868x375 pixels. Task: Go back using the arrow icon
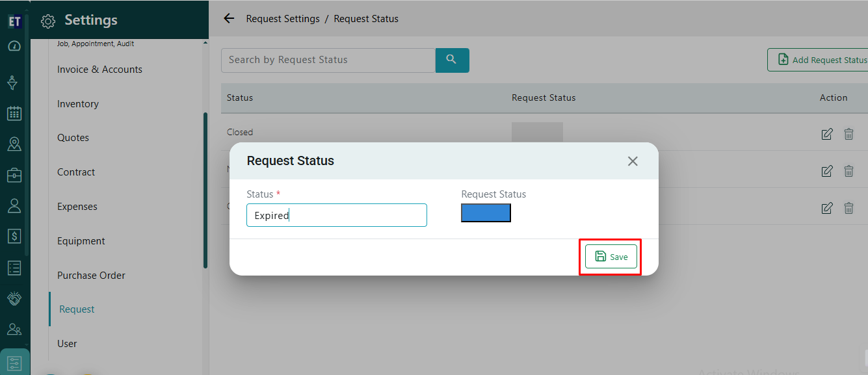click(229, 19)
